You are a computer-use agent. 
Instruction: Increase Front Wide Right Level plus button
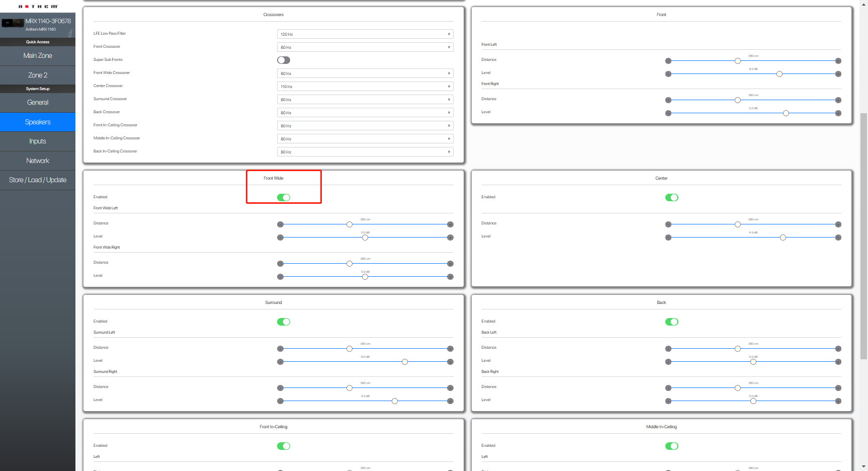click(x=450, y=277)
